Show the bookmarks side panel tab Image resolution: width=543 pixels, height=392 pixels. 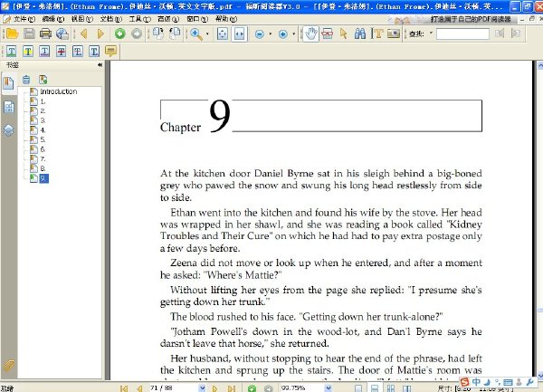pos(8,83)
